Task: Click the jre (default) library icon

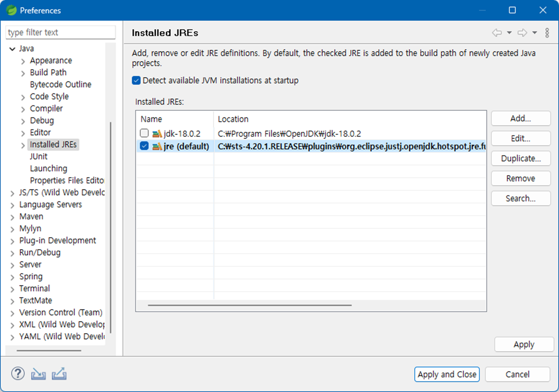Action: tap(157, 146)
